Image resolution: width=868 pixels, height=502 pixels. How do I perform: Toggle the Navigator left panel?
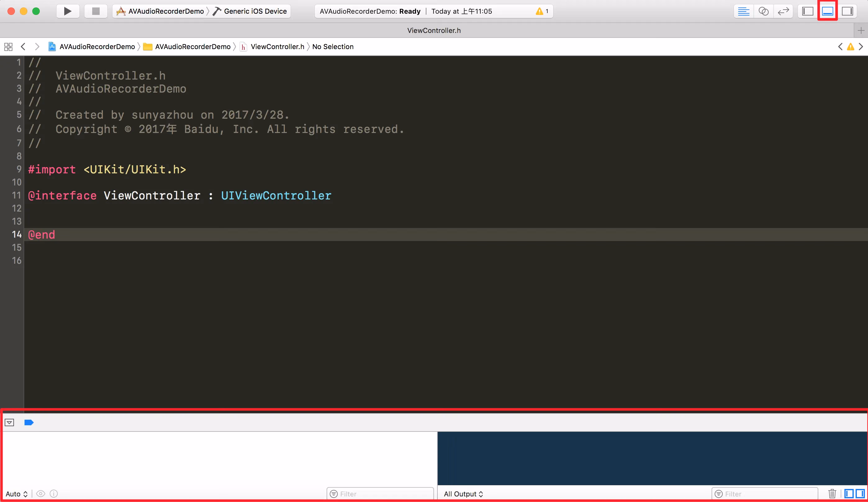807,11
